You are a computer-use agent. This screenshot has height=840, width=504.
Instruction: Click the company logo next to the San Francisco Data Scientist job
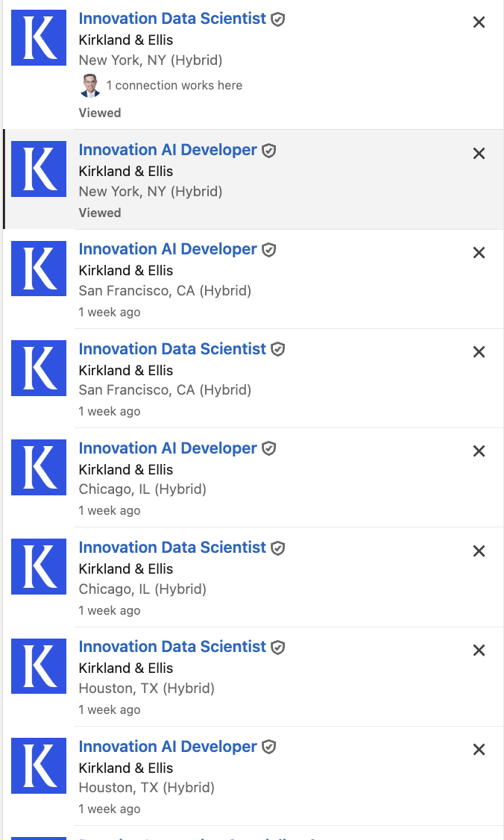click(38, 368)
